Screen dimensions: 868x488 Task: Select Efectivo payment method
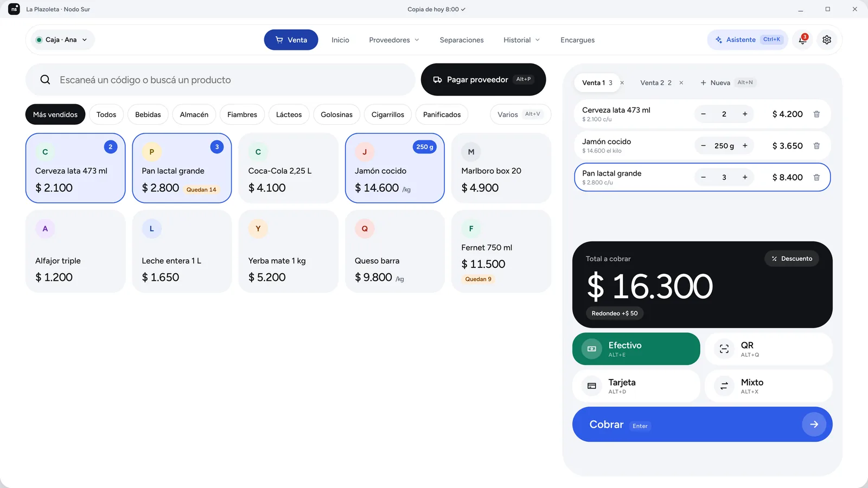point(636,349)
